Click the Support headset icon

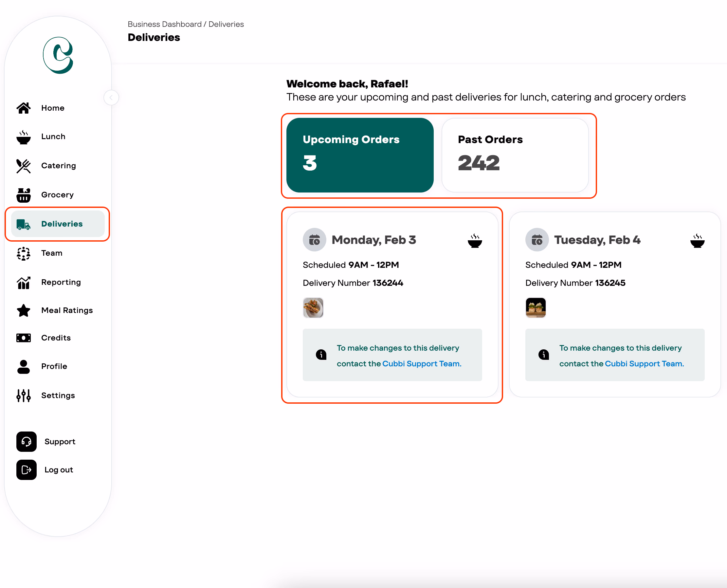pyautogui.click(x=27, y=442)
